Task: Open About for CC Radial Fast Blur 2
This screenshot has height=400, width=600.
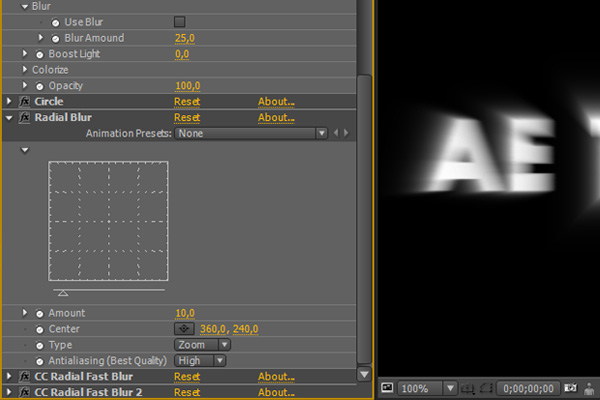Action: click(276, 393)
